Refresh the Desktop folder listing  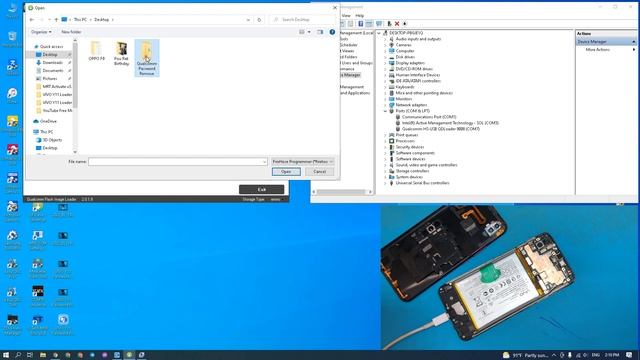pyautogui.click(x=259, y=20)
